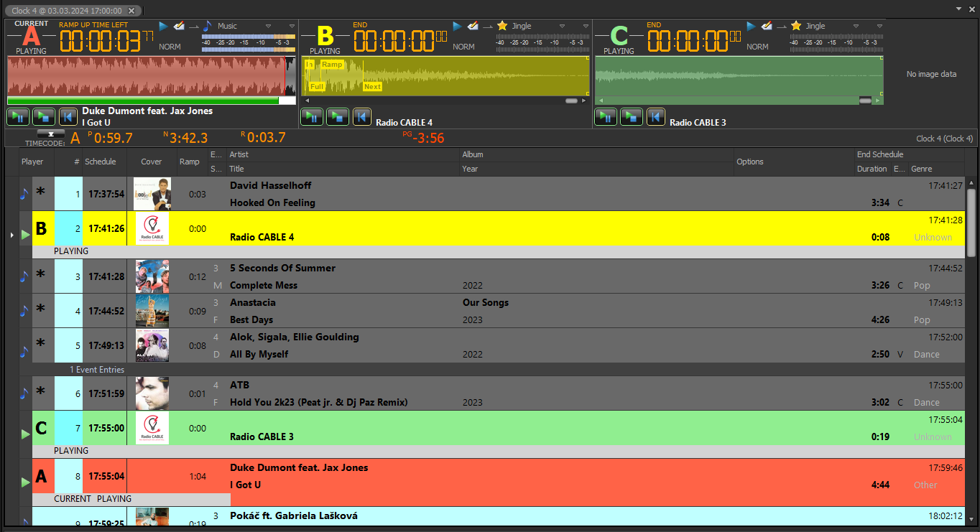Click the rewind-to-start button on player C
Image resolution: width=980 pixels, height=532 pixels.
click(656, 117)
